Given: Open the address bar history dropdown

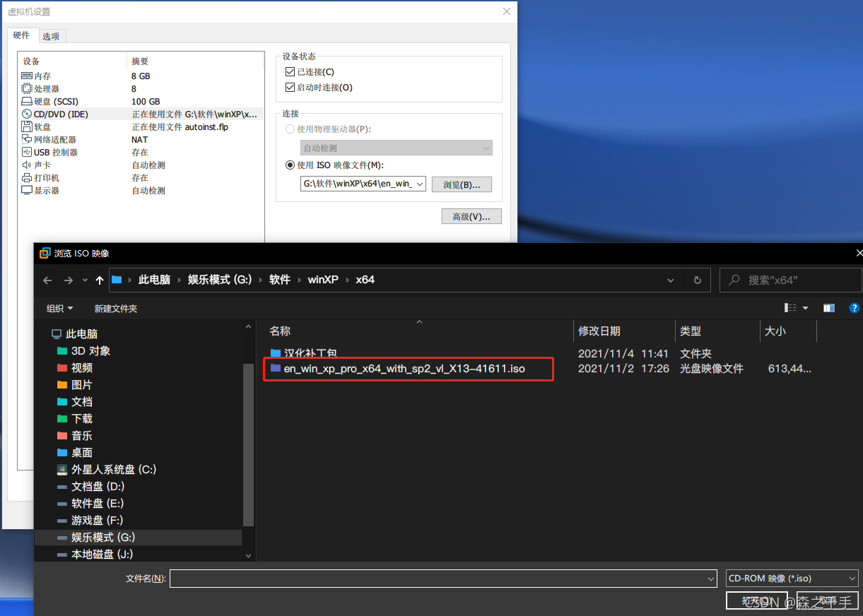Looking at the screenshot, I should [671, 280].
